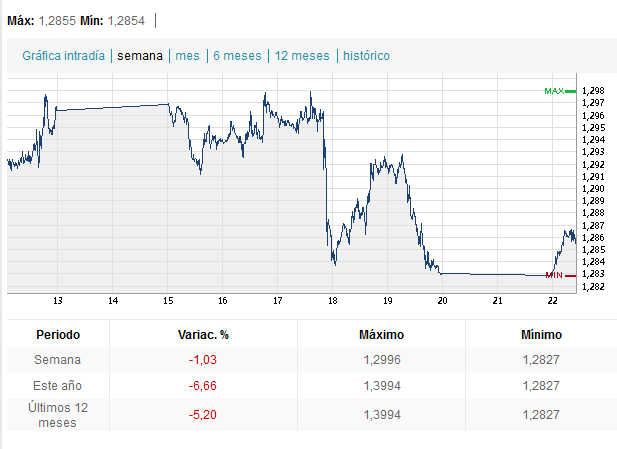The height and width of the screenshot is (449, 617).
Task: Click date 18 on the chart axis
Action: (333, 300)
